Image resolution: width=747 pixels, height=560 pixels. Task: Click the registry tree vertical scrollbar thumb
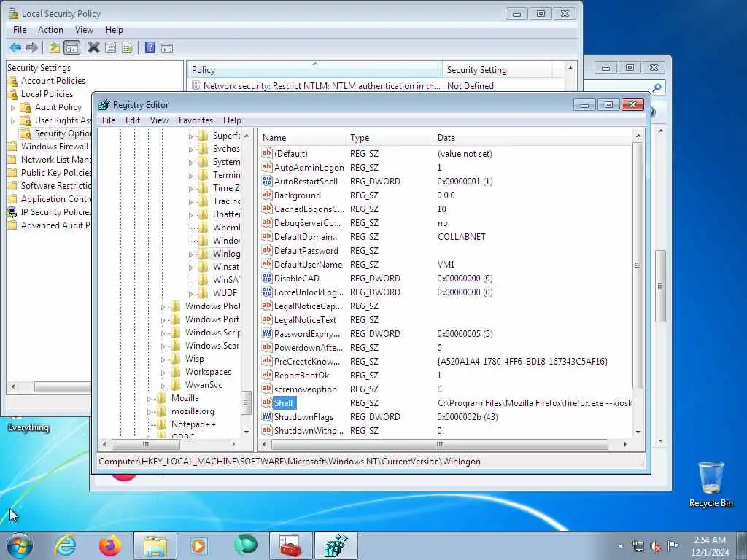point(246,402)
